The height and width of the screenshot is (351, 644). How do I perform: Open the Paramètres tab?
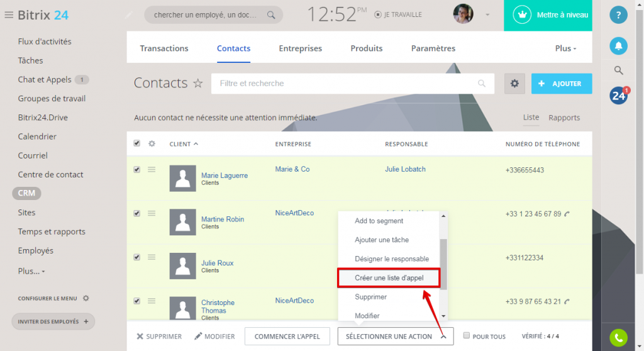tap(433, 48)
